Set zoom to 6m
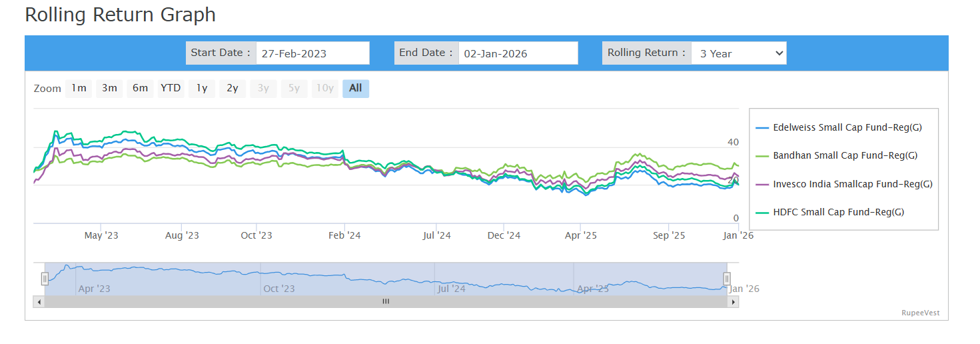 (x=140, y=89)
